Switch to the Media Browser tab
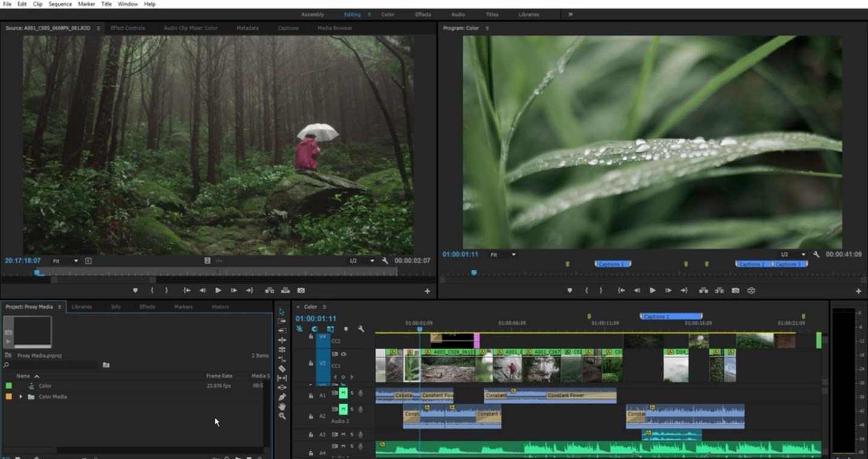Screen dimensions: 868x459 point(334,27)
